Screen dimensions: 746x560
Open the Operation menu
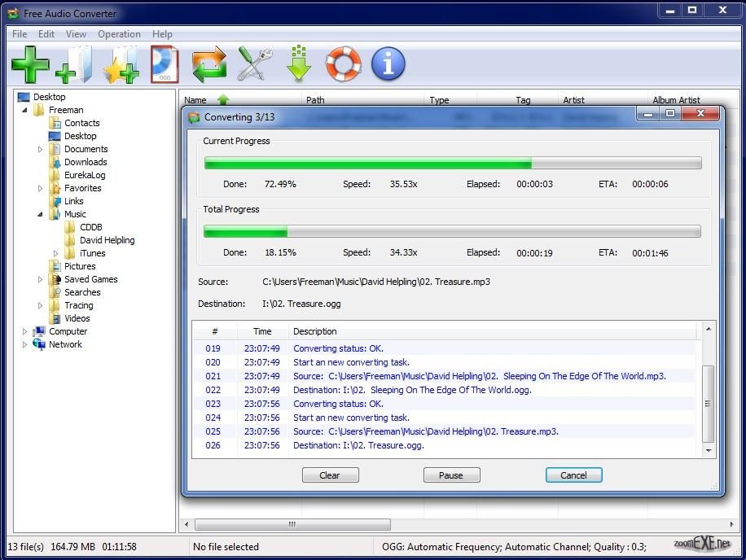[119, 34]
